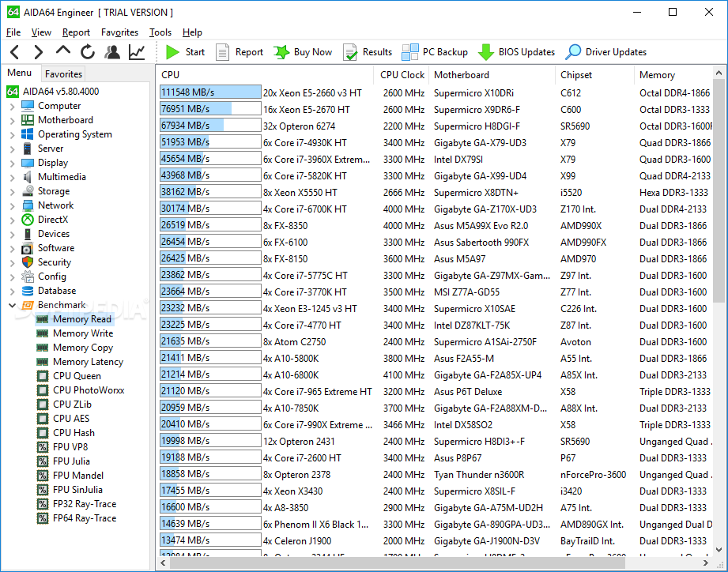The width and height of the screenshot is (728, 572).
Task: Collapse the Benchmark tree node
Action: 13,305
